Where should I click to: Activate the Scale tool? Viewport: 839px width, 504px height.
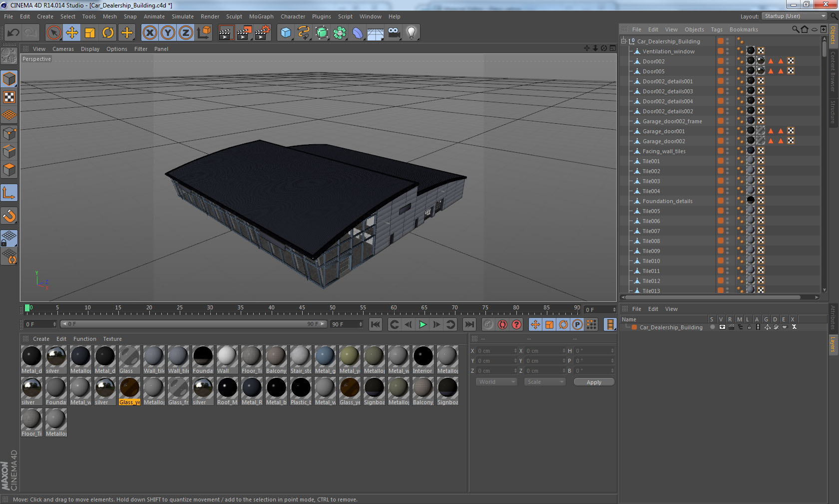[90, 33]
